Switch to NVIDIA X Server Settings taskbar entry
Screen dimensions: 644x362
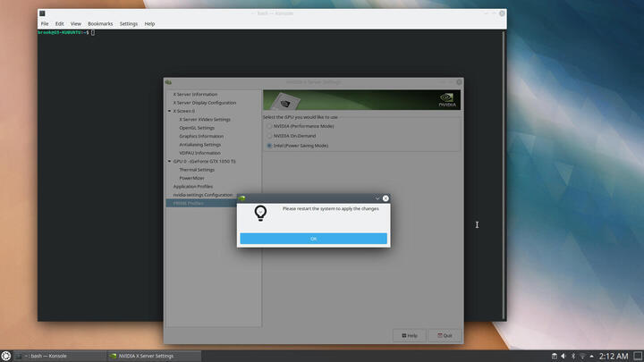click(x=154, y=356)
